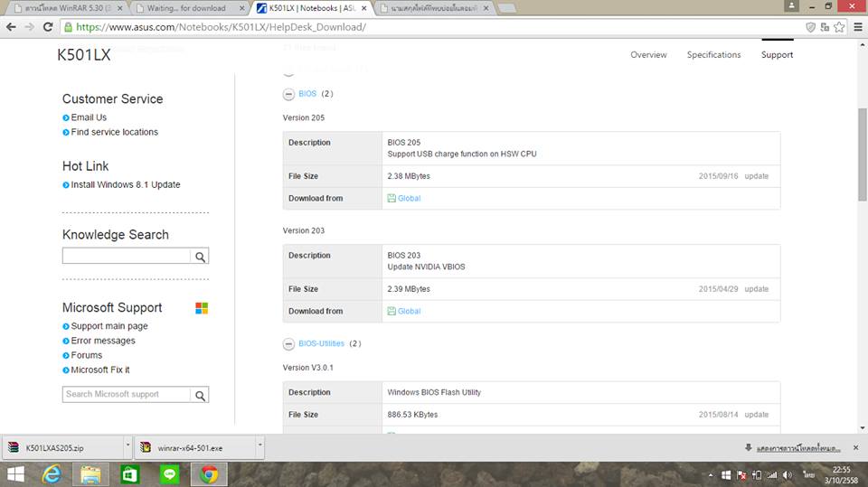Click the Global download icon for BIOS 203
The height and width of the screenshot is (487, 868).
392,311
